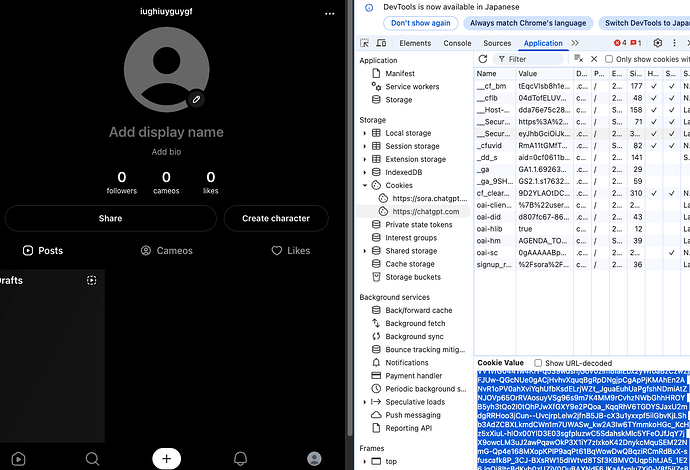Screen dimensions: 690x470
Task: Switch to the Console tab
Action: click(x=457, y=43)
